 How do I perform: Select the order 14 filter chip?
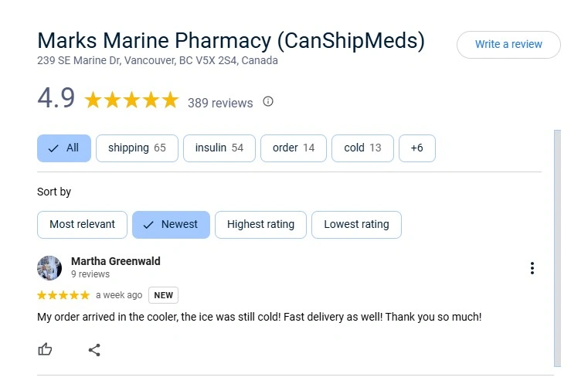[x=294, y=148]
